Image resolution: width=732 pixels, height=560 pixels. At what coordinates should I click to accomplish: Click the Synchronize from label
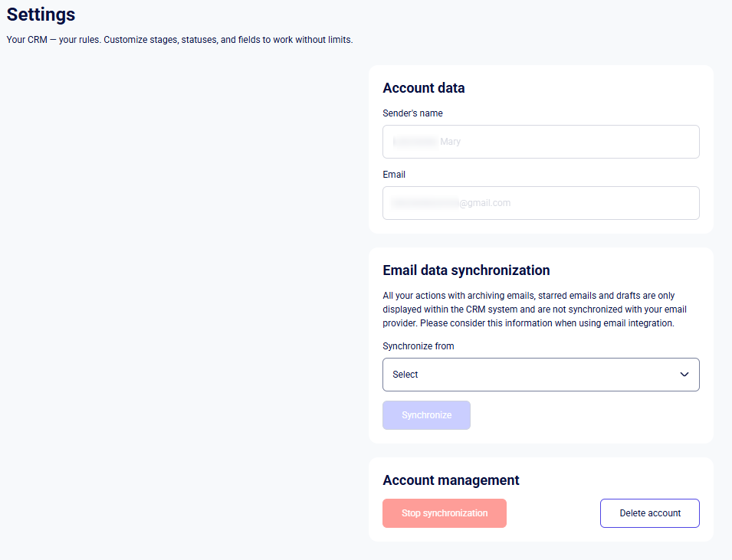click(419, 346)
